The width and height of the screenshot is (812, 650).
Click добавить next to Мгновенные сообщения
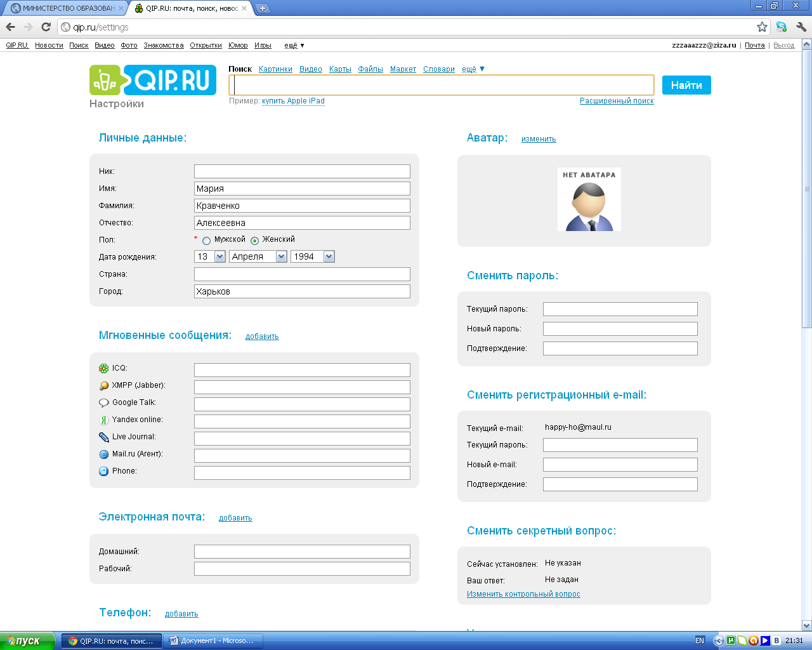tap(262, 336)
